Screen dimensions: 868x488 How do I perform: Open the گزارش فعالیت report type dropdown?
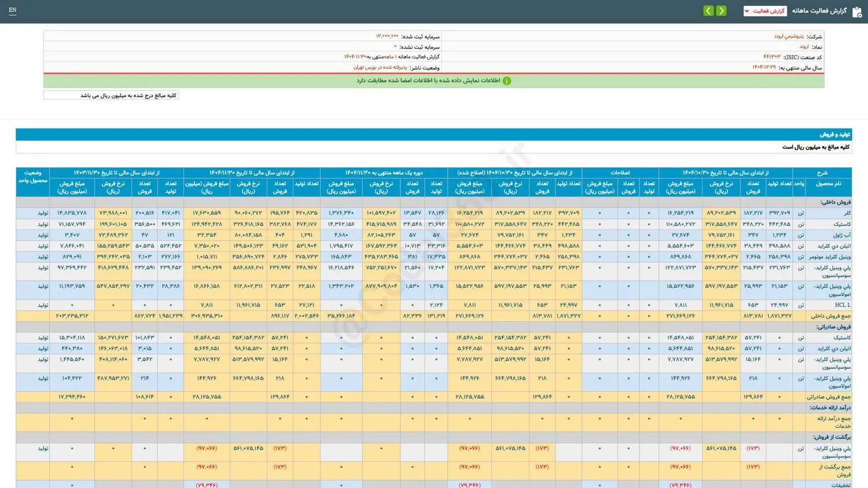765,10
